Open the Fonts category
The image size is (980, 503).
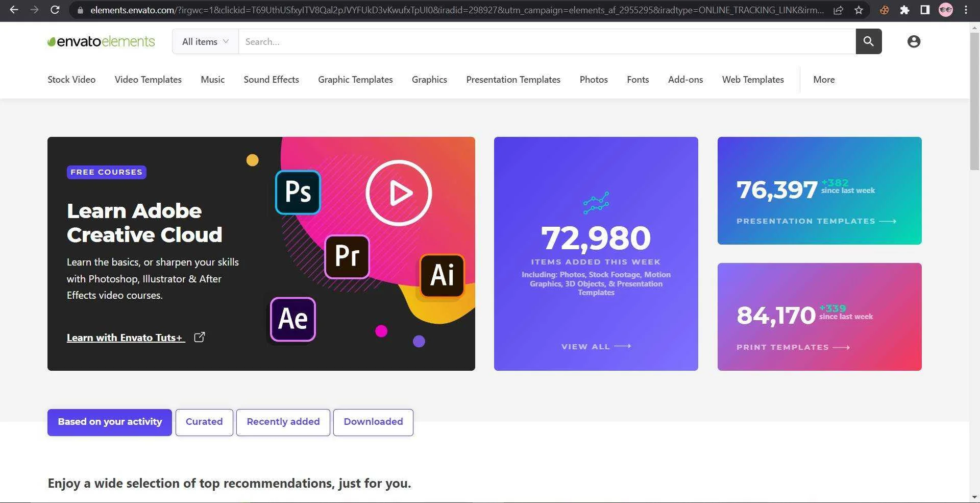(638, 80)
